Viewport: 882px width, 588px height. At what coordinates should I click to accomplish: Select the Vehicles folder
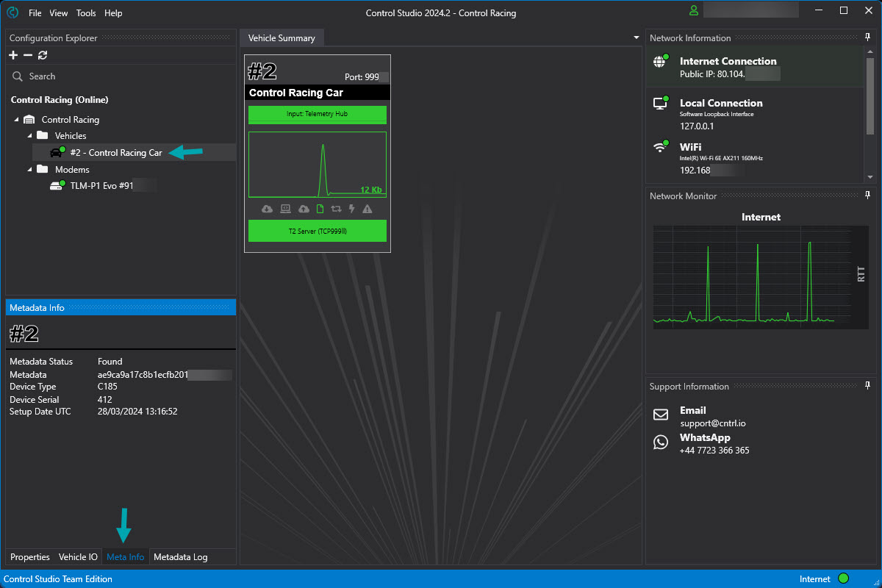(71, 135)
